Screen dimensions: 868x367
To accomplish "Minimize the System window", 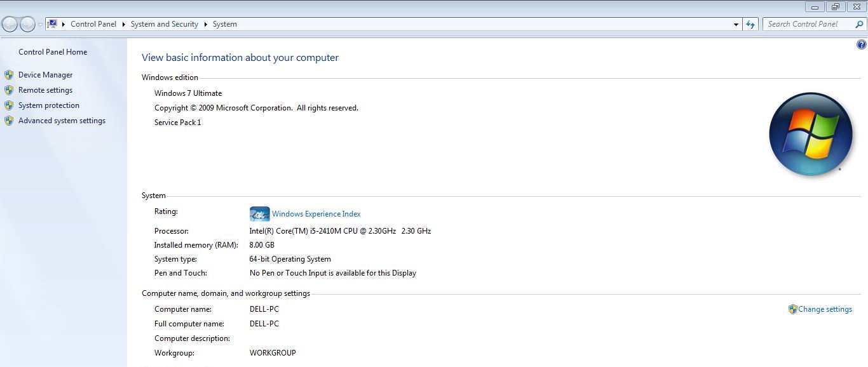I will [815, 6].
